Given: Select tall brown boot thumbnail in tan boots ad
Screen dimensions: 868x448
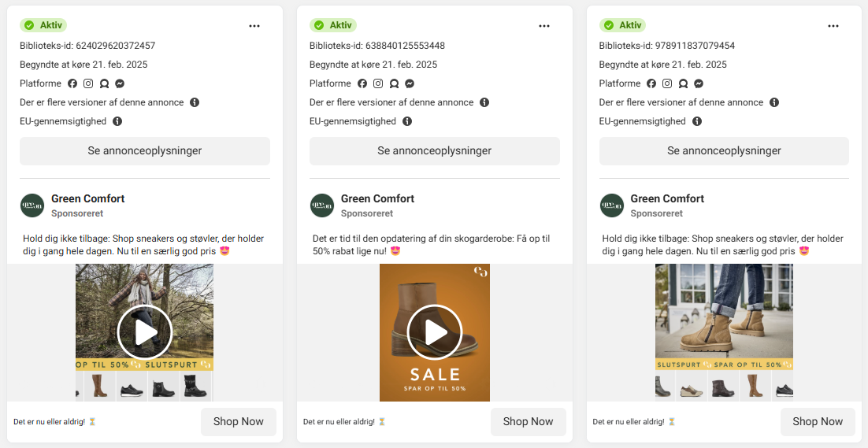Looking at the screenshot, I should [x=755, y=386].
